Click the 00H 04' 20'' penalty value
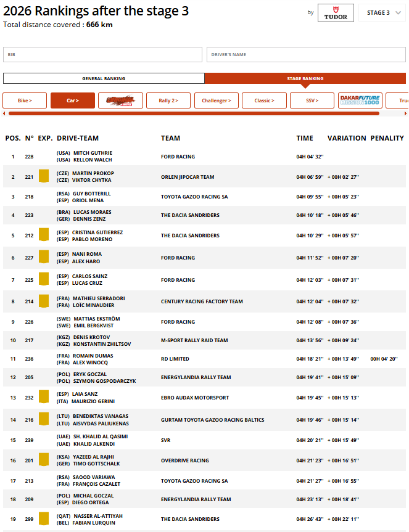Image resolution: width=409 pixels, height=532 pixels. 384,359
